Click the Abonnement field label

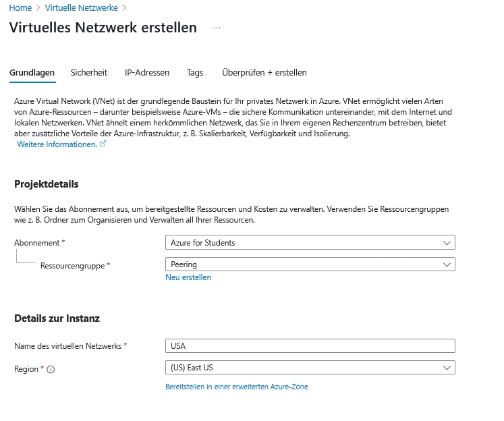coord(37,242)
